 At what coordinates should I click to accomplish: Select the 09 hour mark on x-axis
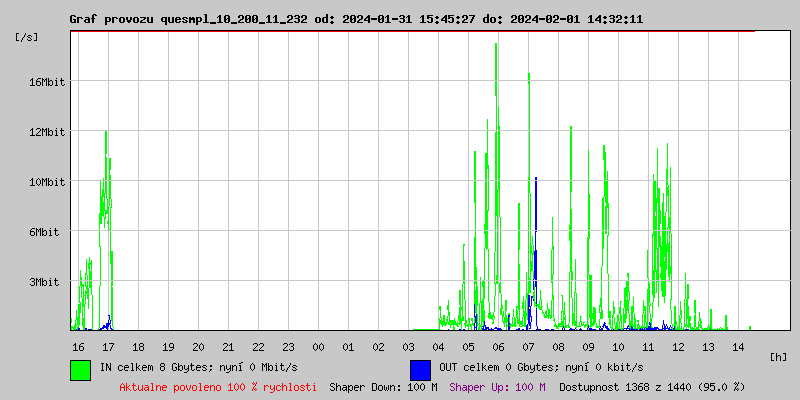pyautogui.click(x=588, y=346)
